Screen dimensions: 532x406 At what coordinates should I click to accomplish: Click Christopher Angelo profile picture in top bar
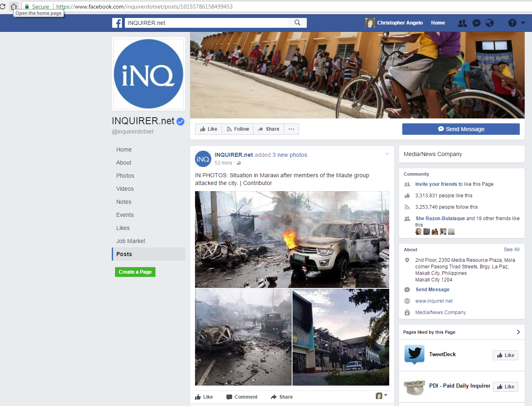370,23
